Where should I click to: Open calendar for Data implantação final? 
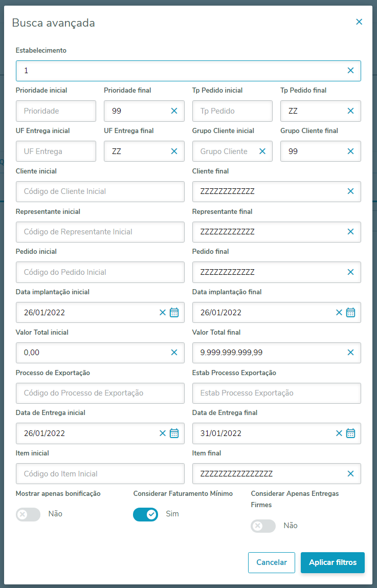point(350,312)
